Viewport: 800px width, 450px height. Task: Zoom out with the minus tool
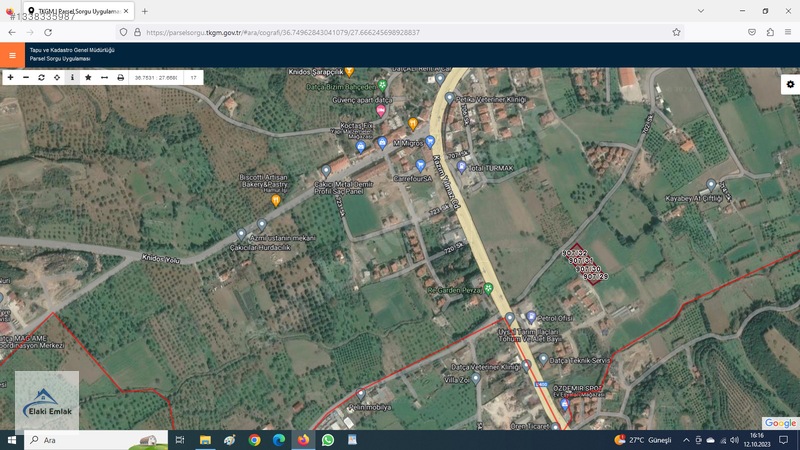pos(26,78)
